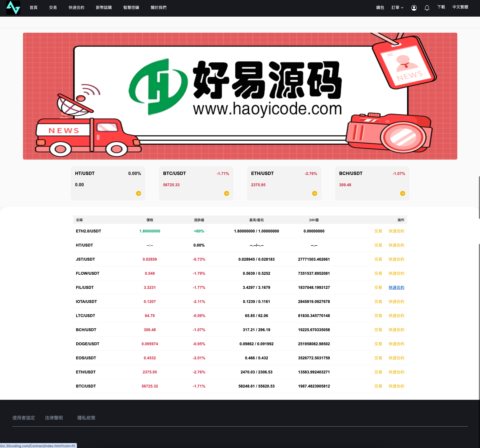480x448 pixels.
Task: Click the news banner image
Action: tap(240, 96)
